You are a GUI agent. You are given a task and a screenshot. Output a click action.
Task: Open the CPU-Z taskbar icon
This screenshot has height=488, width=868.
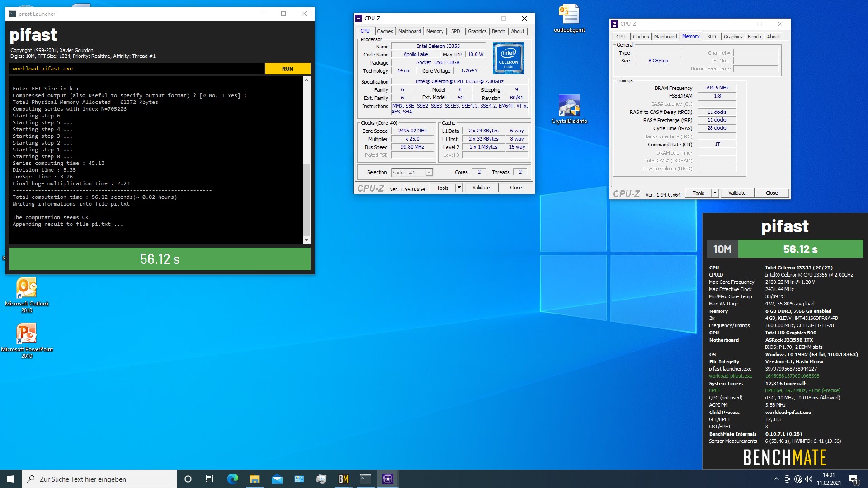387,479
